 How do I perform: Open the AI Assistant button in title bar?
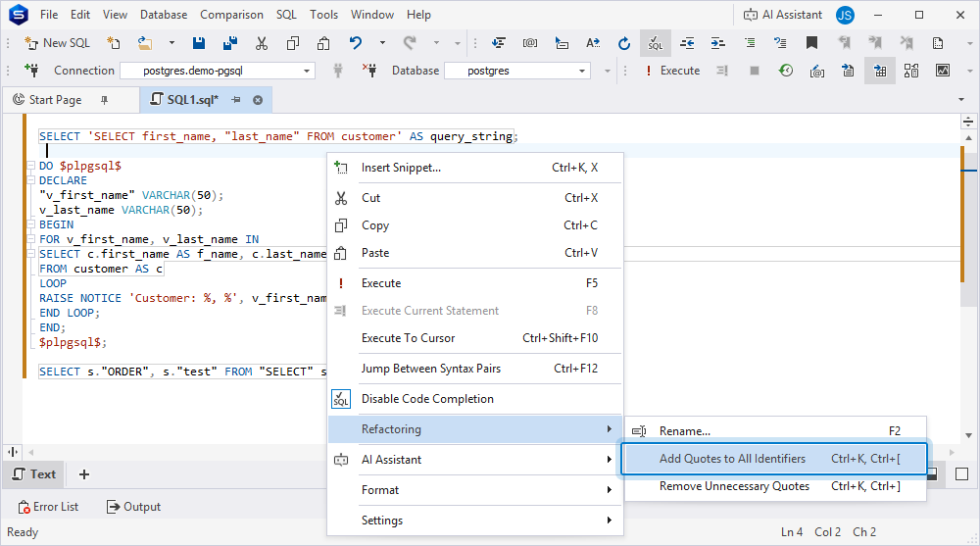[782, 15]
